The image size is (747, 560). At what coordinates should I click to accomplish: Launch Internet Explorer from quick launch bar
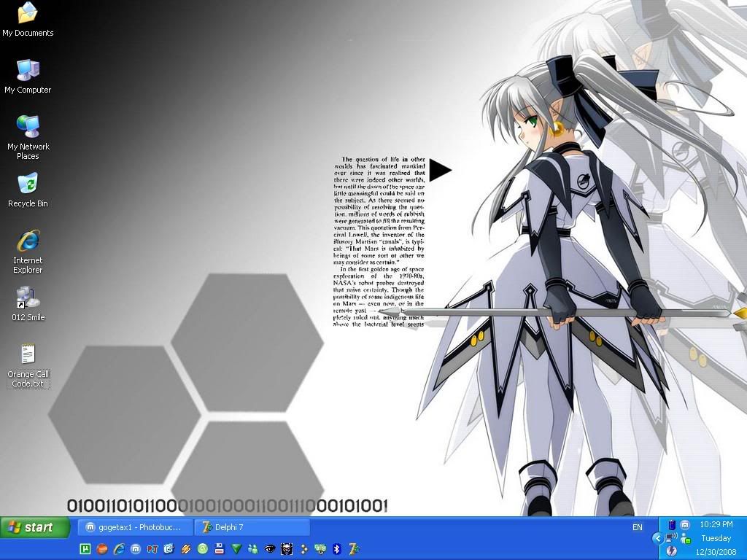coord(118,549)
